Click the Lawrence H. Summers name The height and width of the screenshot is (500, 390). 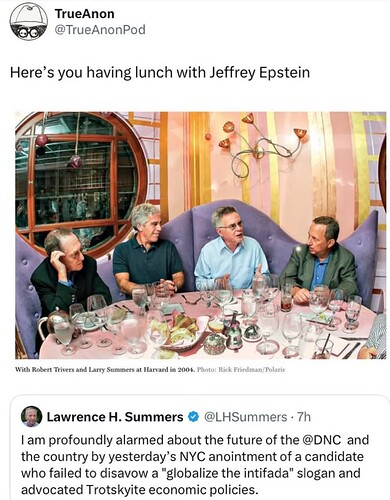(115, 417)
